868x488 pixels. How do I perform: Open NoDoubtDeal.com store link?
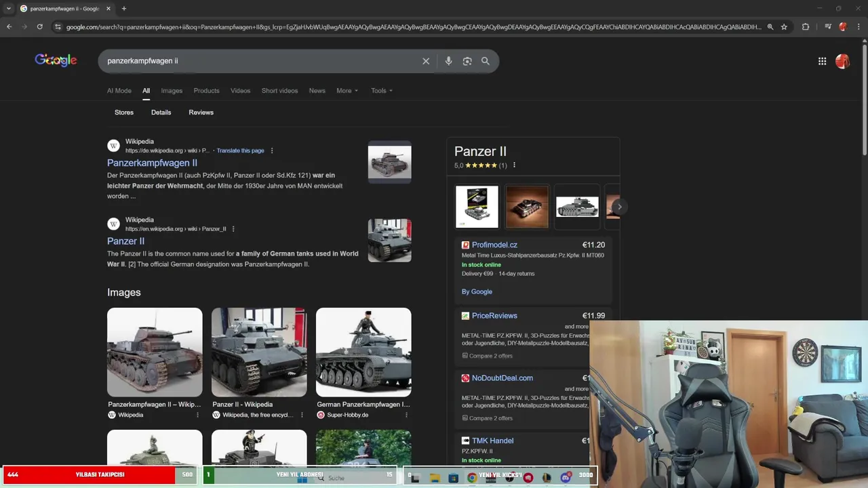pos(502,378)
